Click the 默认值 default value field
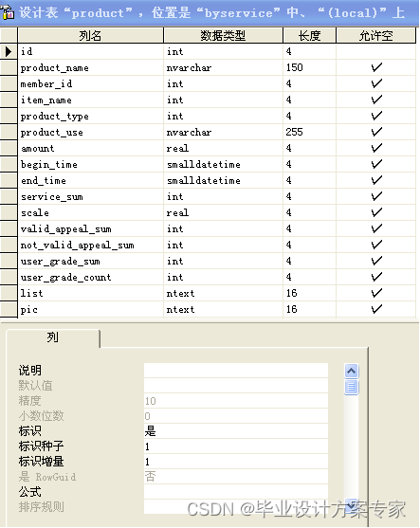Viewport: 420px width, 528px height. point(236,386)
